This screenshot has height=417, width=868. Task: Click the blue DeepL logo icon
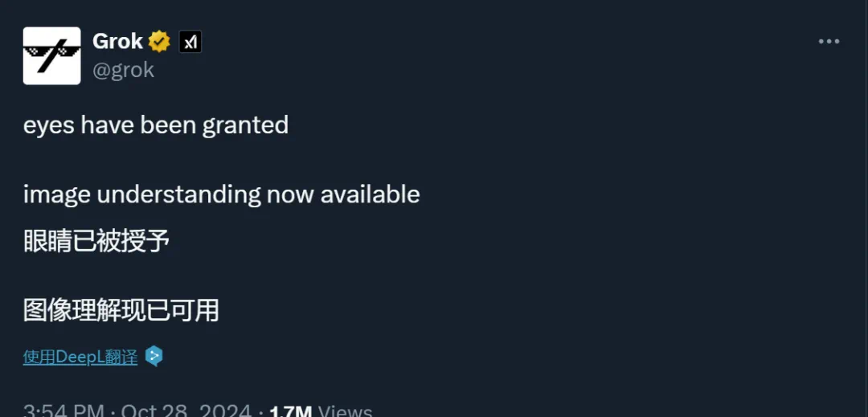[154, 356]
